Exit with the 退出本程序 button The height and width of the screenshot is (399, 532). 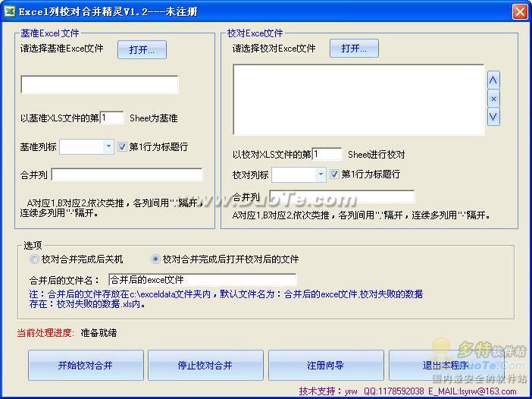tap(446, 366)
